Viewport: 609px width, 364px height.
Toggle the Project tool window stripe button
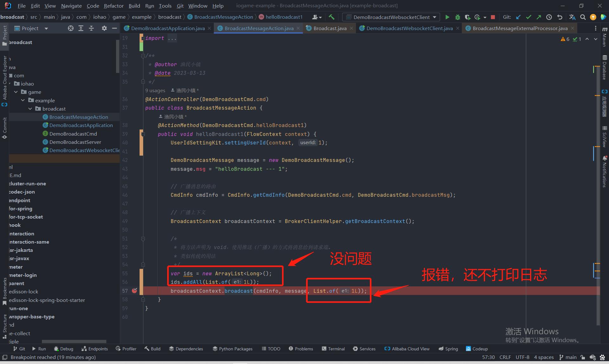pos(4,36)
